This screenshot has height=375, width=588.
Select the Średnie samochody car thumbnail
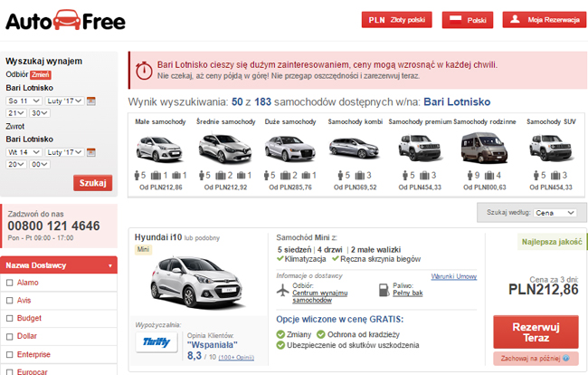tap(225, 149)
